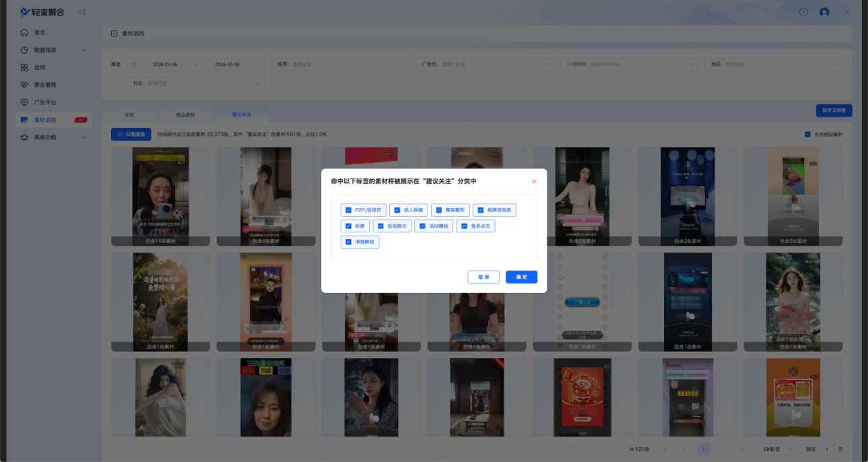This screenshot has height=462, width=868.
Task: Open the 行业 industry dropdown
Action: pos(195,84)
